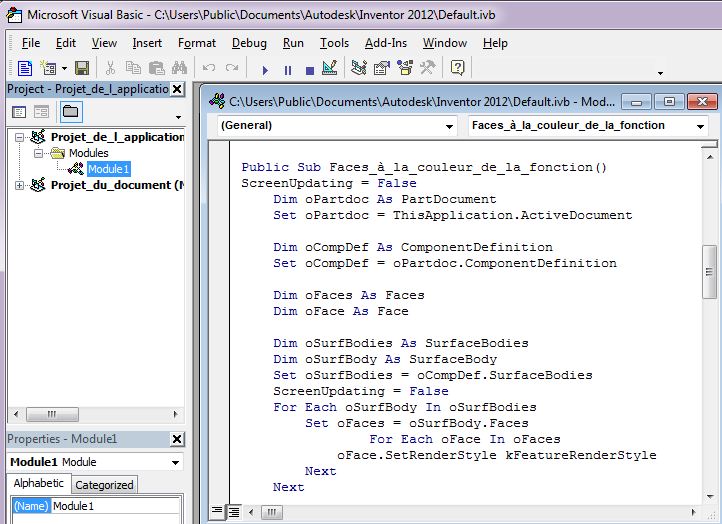Open Find with the binoculars icon
This screenshot has width=722, height=524.
coord(179,69)
